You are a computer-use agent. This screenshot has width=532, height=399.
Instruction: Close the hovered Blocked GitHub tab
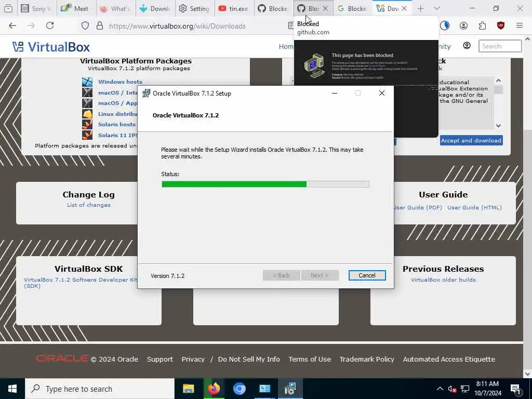point(325,8)
